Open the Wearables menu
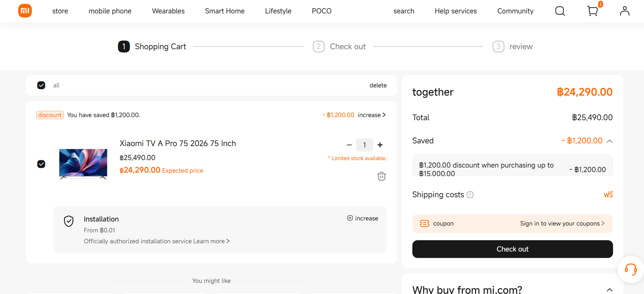 click(168, 11)
